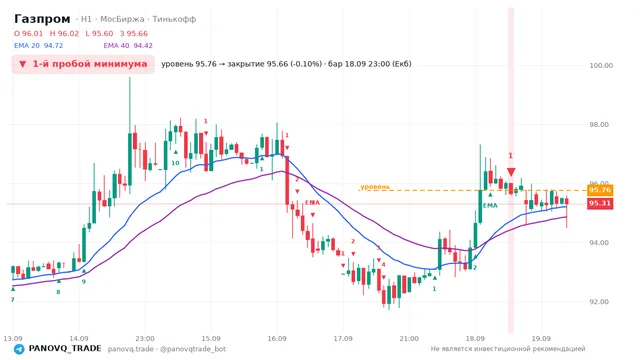
Task: Click the 21:00 time axis label
Action: (409, 338)
